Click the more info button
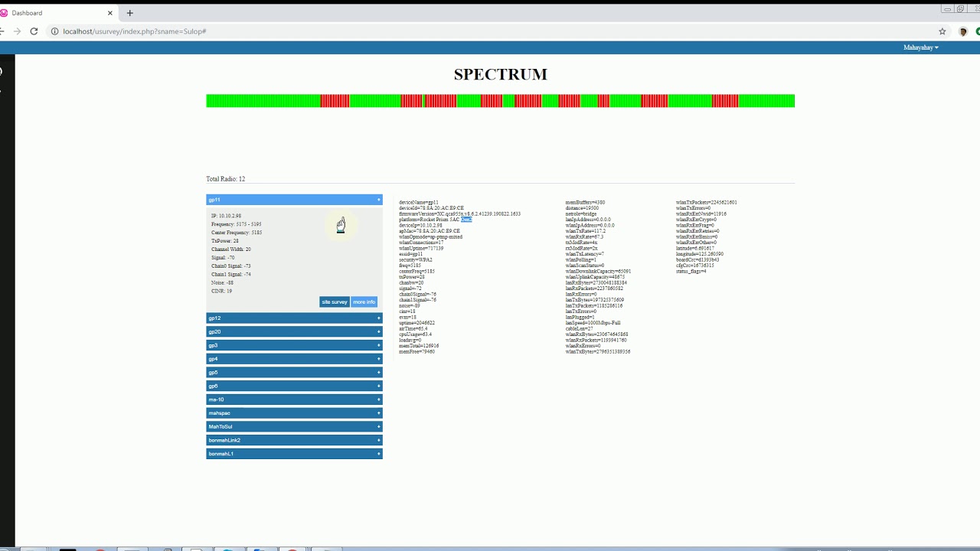Image resolution: width=980 pixels, height=551 pixels. (x=364, y=302)
